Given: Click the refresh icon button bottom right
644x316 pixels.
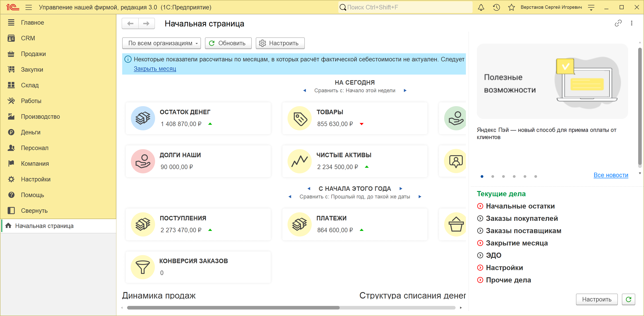Looking at the screenshot, I should click(629, 299).
